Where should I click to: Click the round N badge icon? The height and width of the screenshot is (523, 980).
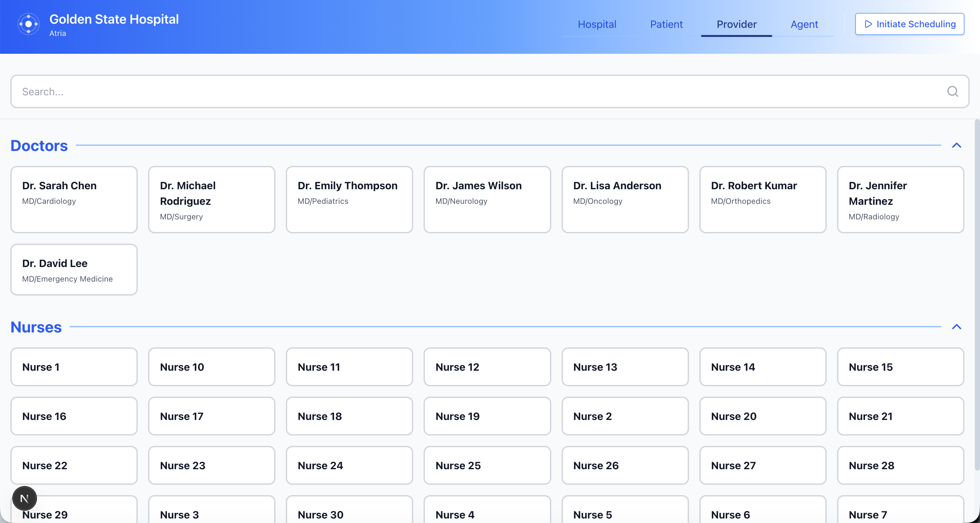(24, 498)
